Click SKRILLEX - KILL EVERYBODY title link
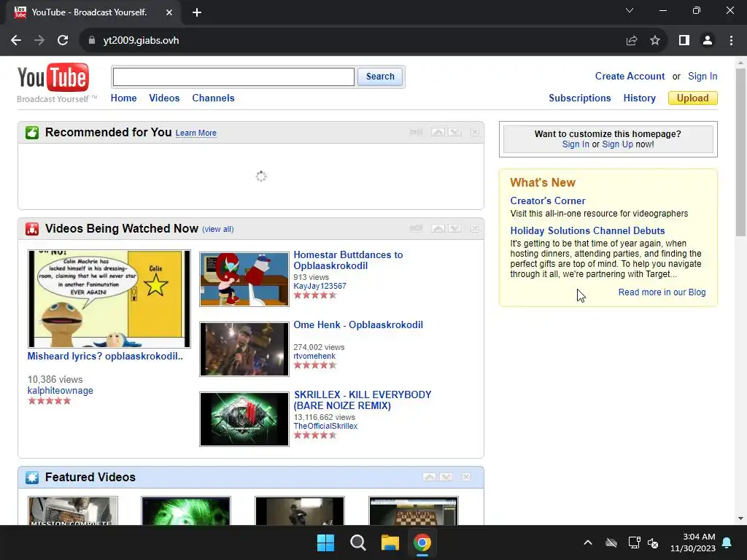This screenshot has width=747, height=560. 363,400
